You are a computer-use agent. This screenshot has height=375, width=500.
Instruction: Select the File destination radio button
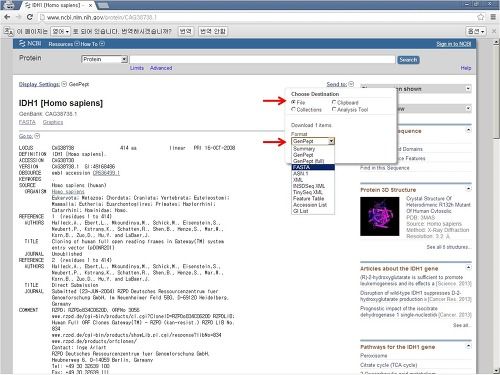[x=293, y=102]
